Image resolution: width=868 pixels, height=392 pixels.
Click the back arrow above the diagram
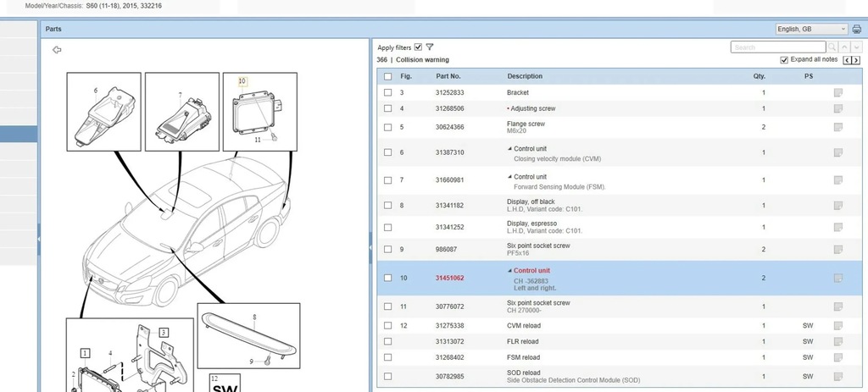coord(57,50)
